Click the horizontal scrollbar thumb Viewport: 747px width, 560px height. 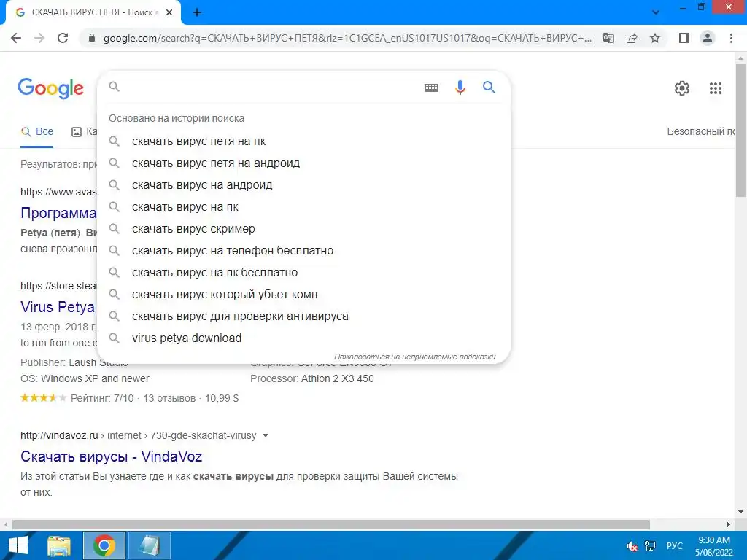[331, 524]
